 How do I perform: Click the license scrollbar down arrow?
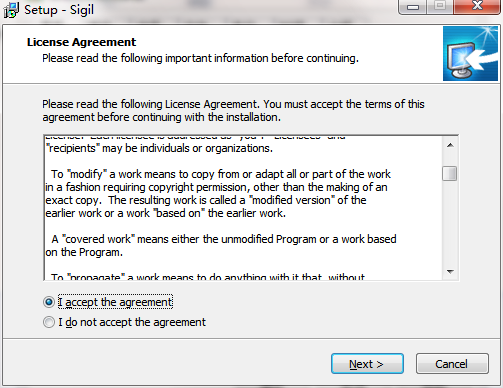click(x=450, y=271)
